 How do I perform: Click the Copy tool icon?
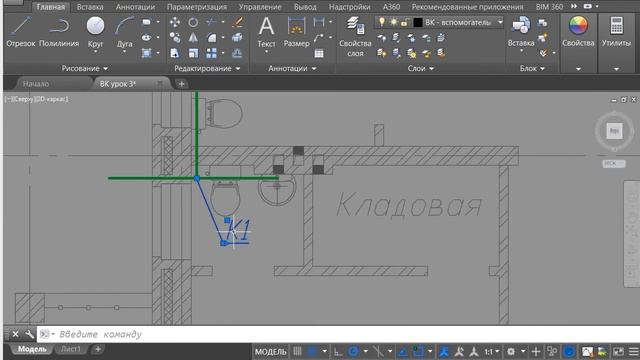[175, 38]
